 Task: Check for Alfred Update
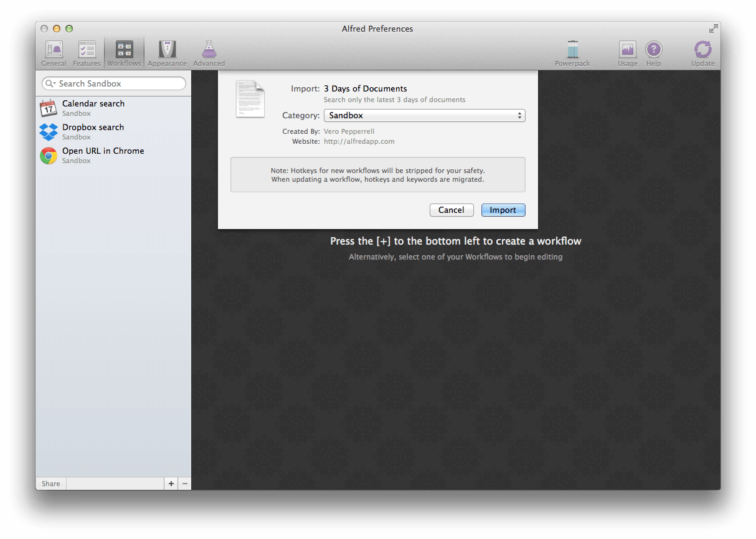[702, 52]
